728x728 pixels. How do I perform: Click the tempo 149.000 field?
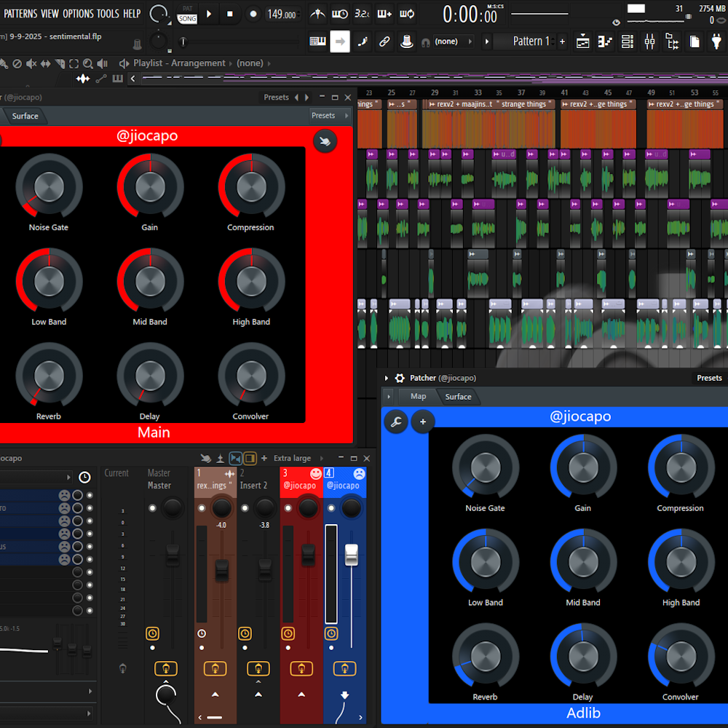click(282, 14)
